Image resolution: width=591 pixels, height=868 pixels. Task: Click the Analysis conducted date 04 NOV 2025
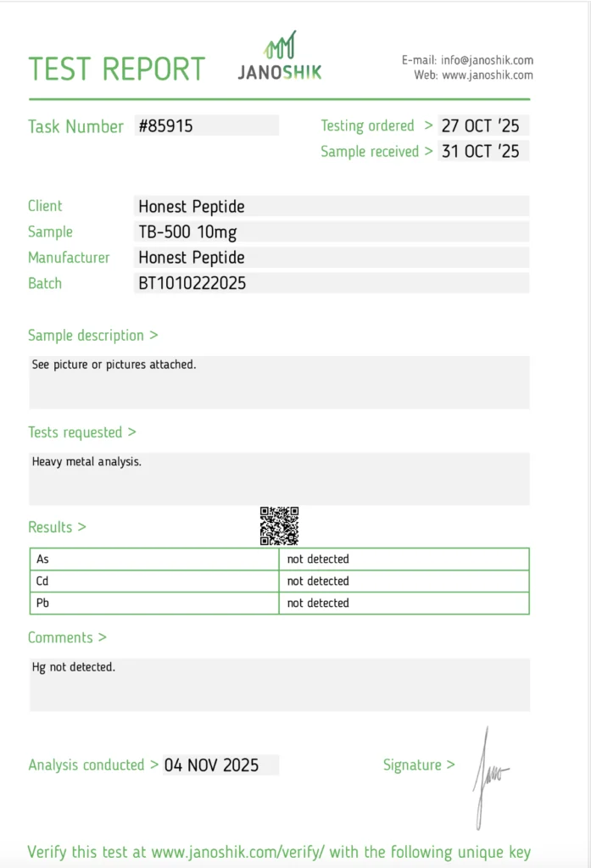220,765
